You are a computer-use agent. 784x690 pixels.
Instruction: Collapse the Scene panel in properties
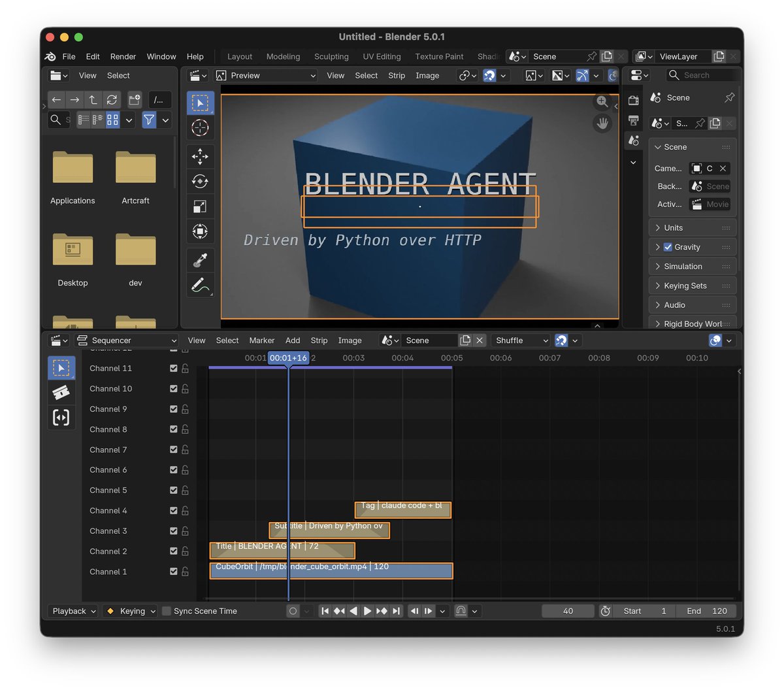click(x=693, y=147)
